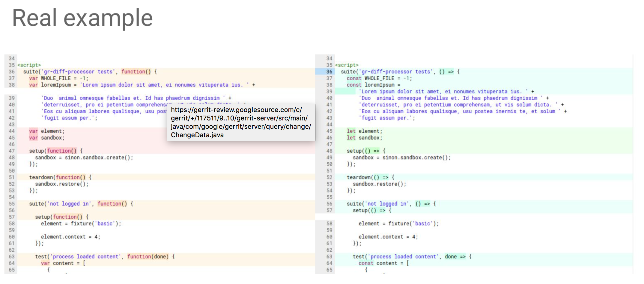Click the 'Real example' slide title

(x=82, y=18)
